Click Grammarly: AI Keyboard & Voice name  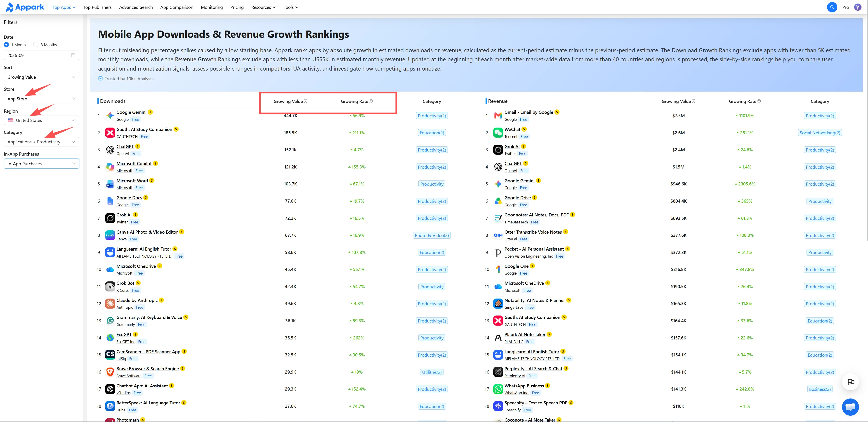tap(149, 317)
